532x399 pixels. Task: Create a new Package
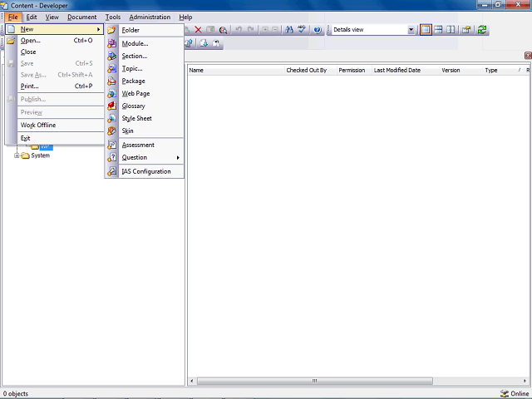click(145, 81)
